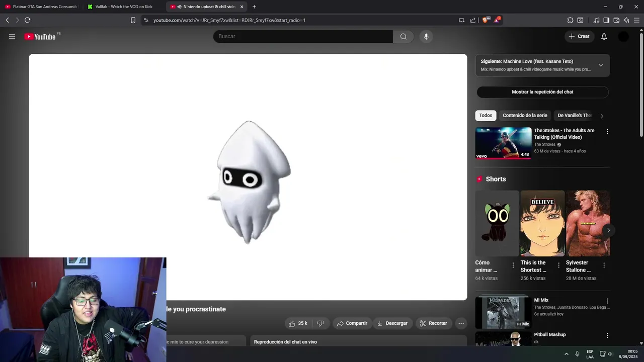This screenshot has width=644, height=362.
Task: Open browser extensions puzzle icon
Action: click(570, 20)
